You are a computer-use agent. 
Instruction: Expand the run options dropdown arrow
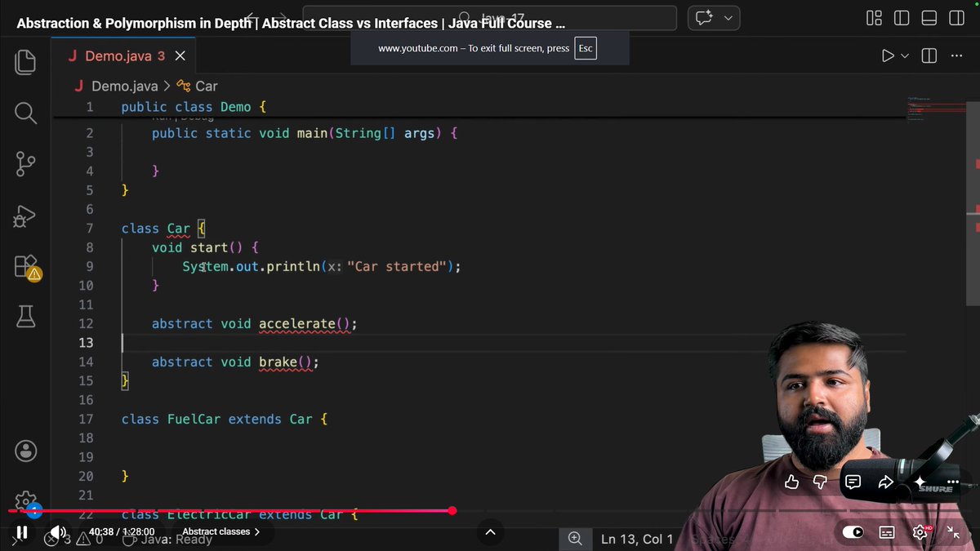(904, 56)
